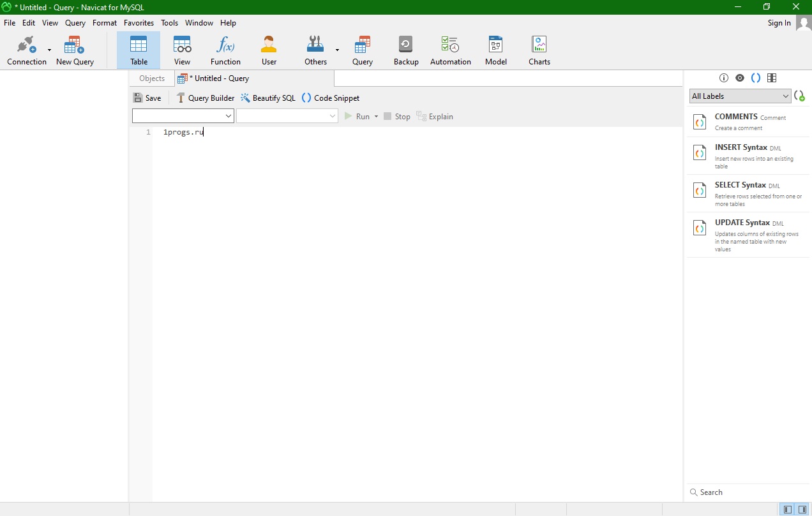Image resolution: width=812 pixels, height=516 pixels.
Task: Show the preview eye pane icon
Action: (x=739, y=78)
